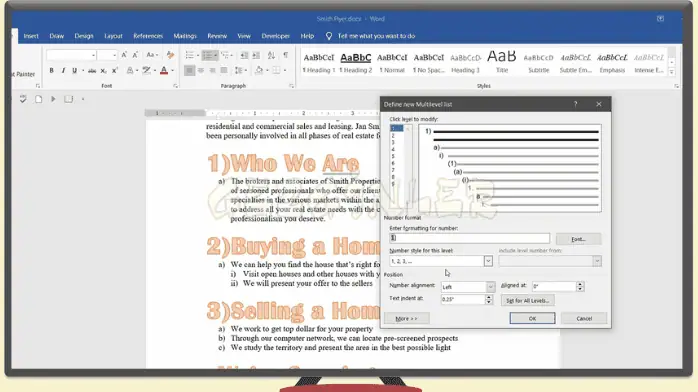Select level 5 in level list
Screen dimensions: 698x392
point(393,157)
